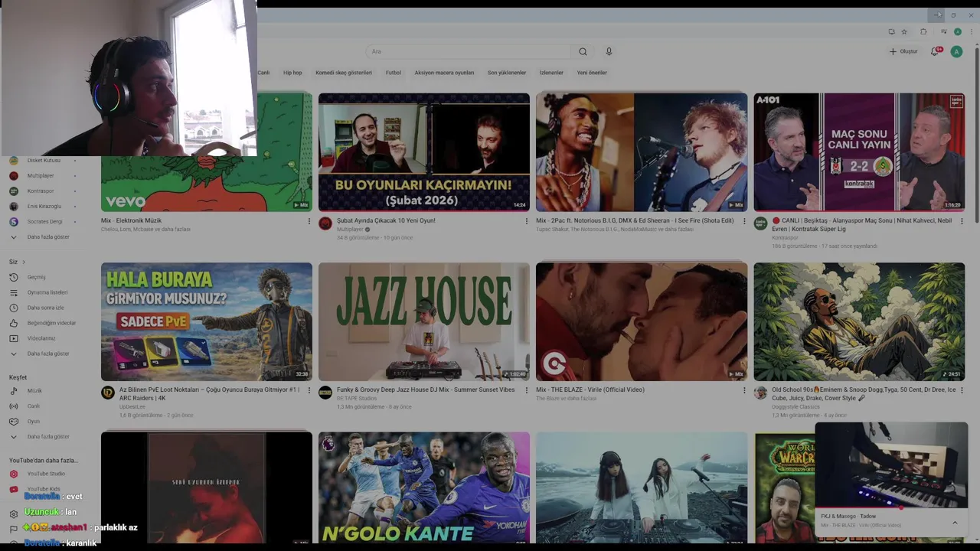Image resolution: width=980 pixels, height=551 pixels.
Task: Open YouTube Kids in sidebar
Action: (x=42, y=489)
